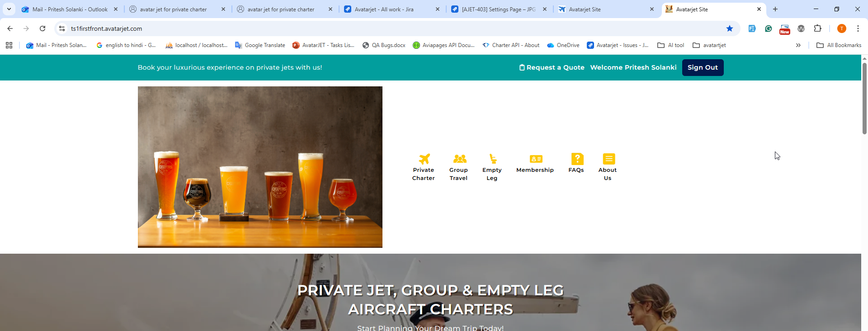The width and height of the screenshot is (868, 331).
Task: Switch to the Mail - Pritesh Solanki Outlook tab
Action: tap(70, 9)
